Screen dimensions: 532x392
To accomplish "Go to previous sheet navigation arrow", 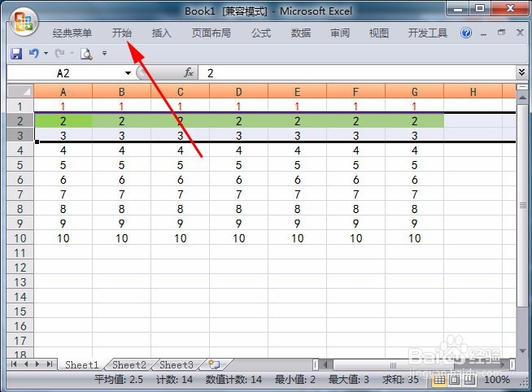I will click(x=26, y=364).
